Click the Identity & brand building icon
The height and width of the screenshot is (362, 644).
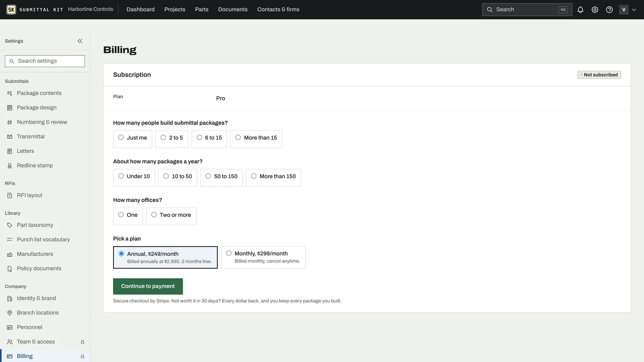[10, 298]
